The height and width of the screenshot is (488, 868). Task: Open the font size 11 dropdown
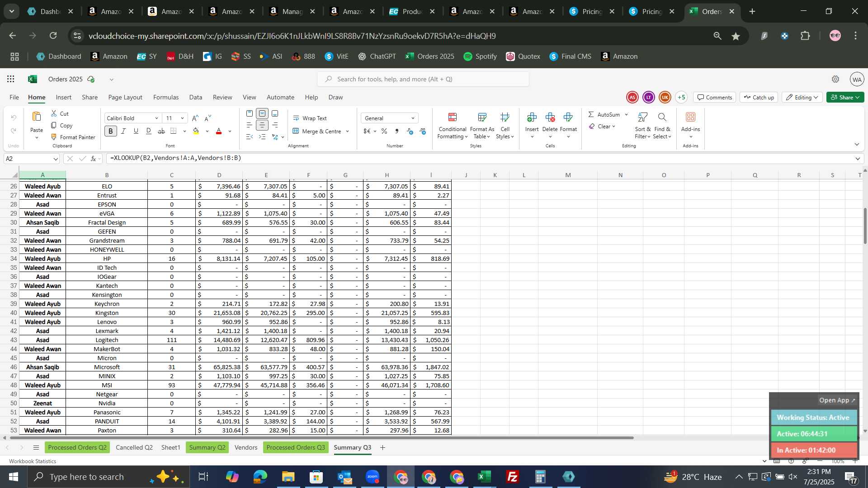point(182,118)
